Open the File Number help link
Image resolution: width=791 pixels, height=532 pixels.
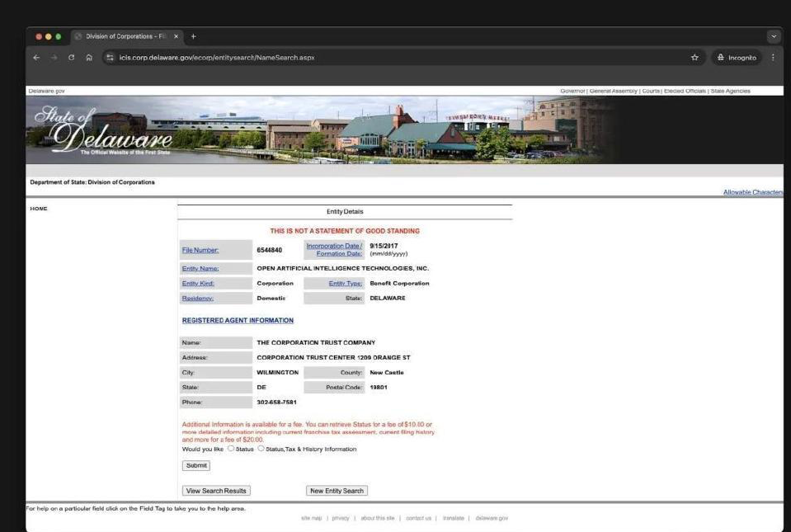[x=200, y=250]
